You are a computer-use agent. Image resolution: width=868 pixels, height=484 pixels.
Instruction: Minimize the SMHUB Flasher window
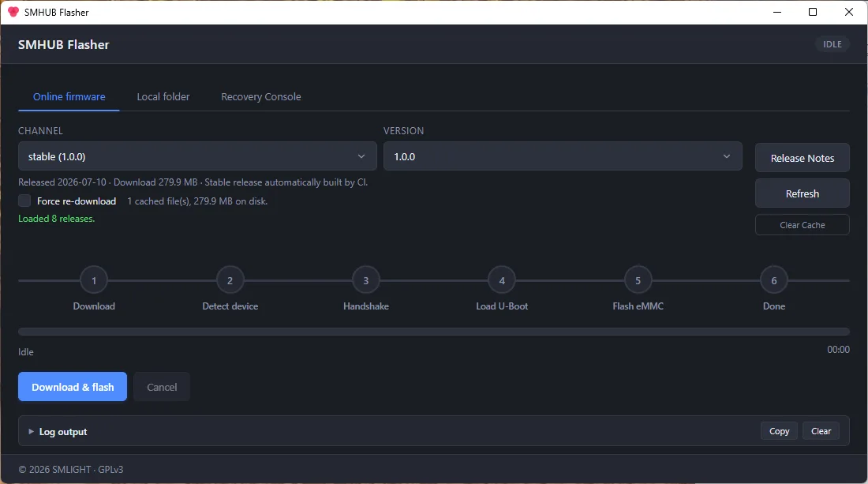coord(777,12)
